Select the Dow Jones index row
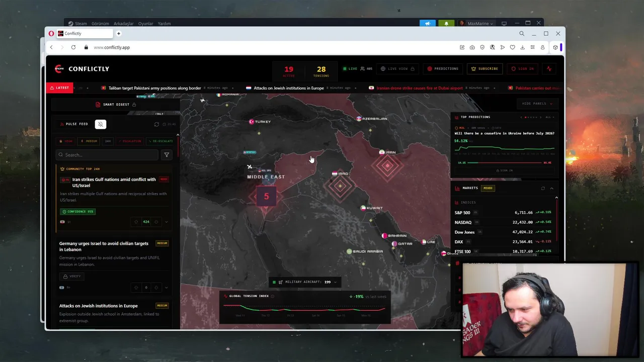 coord(503,232)
